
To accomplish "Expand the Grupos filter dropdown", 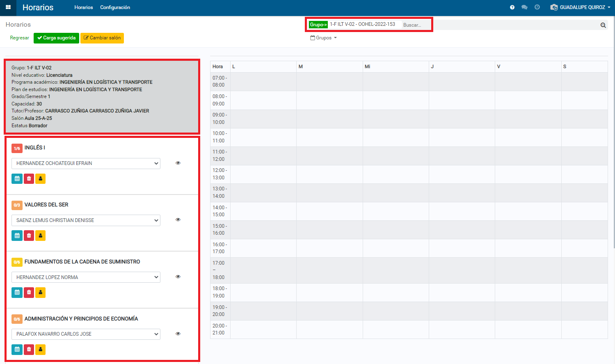I will click(324, 38).
